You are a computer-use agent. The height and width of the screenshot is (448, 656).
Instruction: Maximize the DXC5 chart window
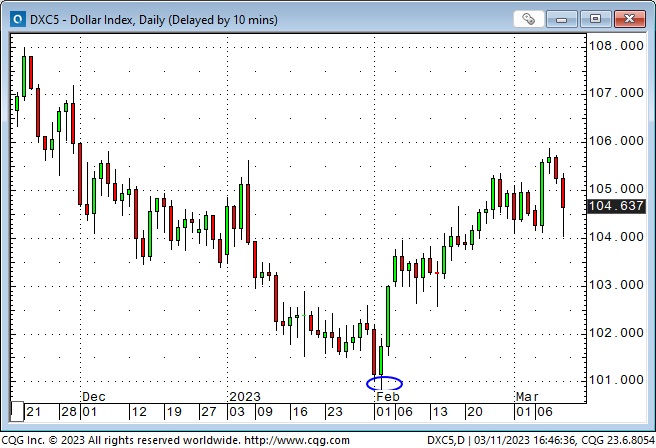(595, 19)
